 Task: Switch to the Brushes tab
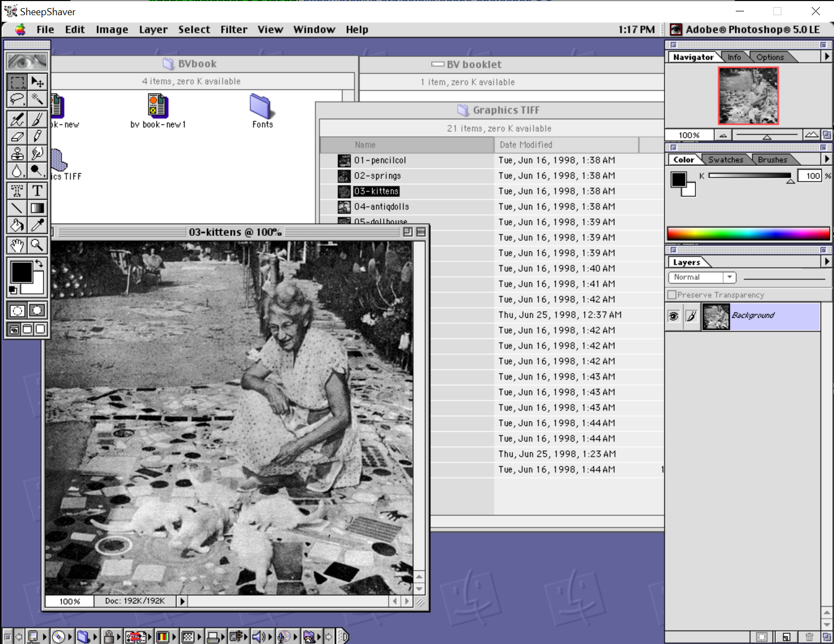[x=773, y=160]
